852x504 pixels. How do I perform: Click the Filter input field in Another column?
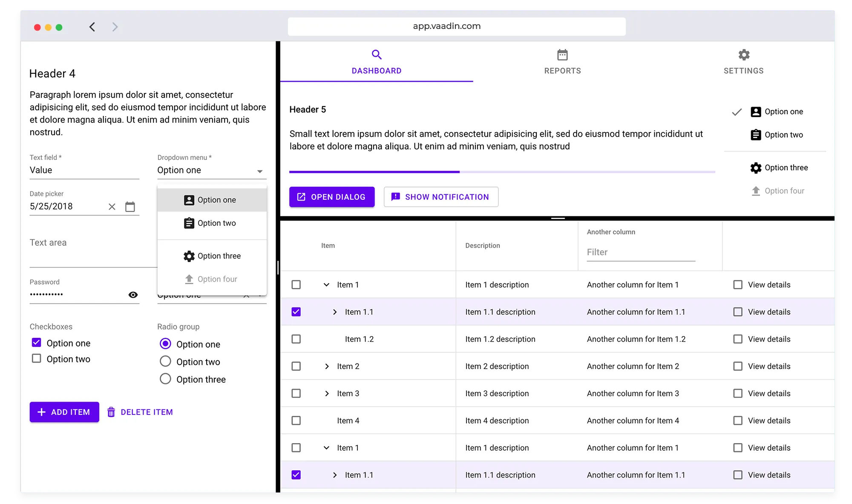point(639,252)
